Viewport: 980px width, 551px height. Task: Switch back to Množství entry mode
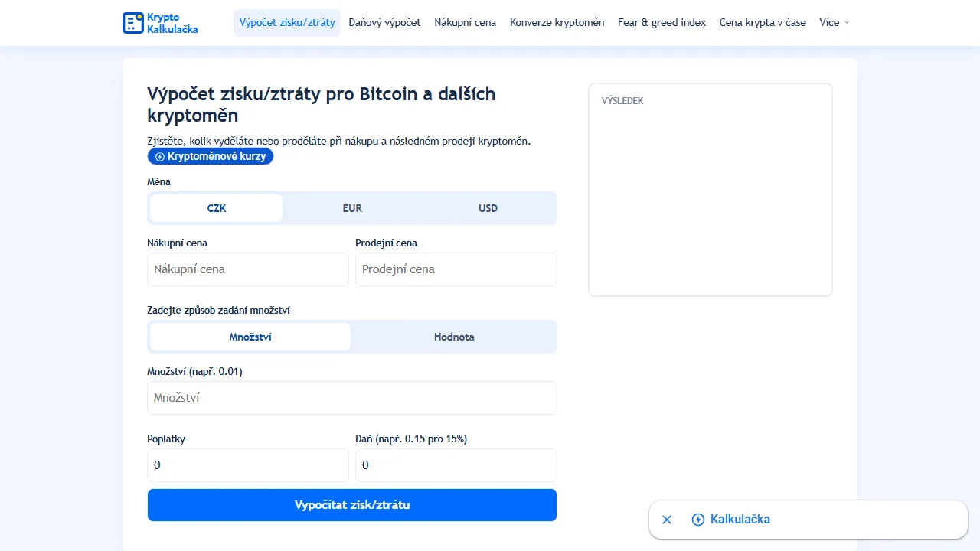pos(250,337)
